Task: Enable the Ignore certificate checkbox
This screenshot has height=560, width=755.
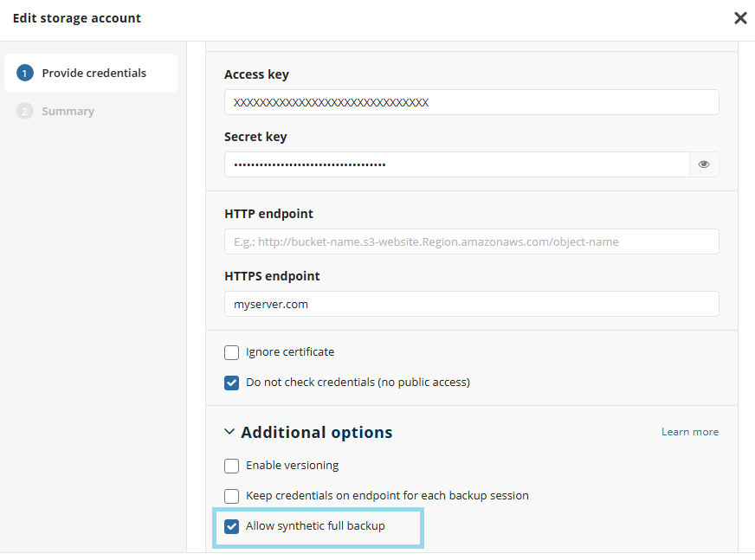Action: 232,352
